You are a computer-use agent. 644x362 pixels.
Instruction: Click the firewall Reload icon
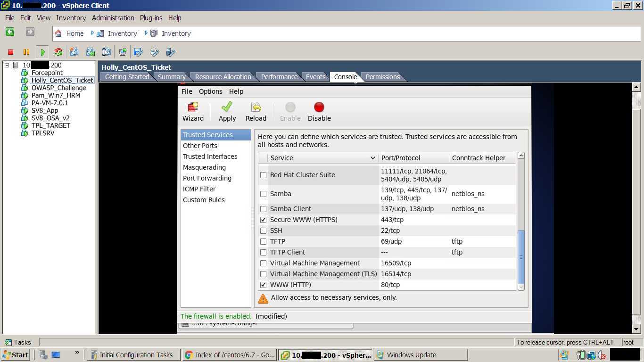[x=256, y=107]
